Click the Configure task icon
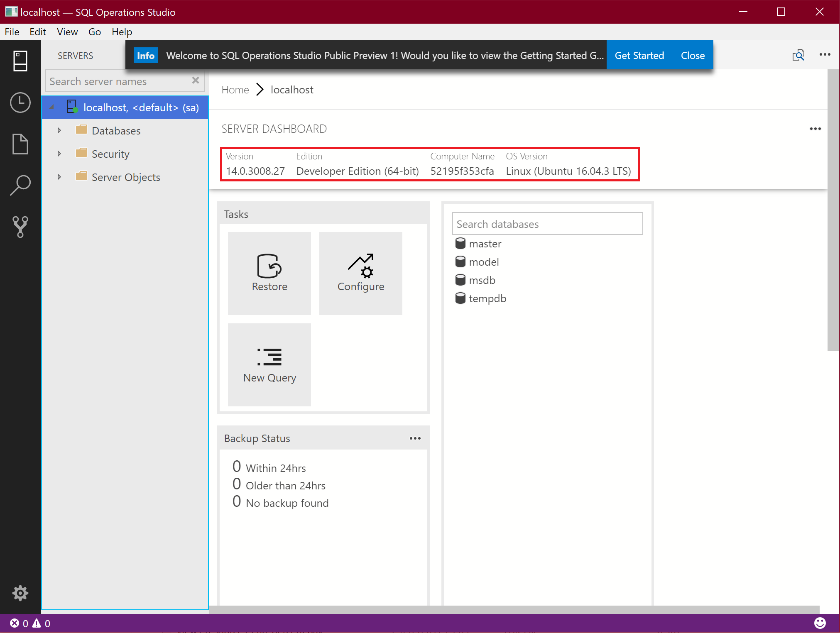The image size is (840, 633). pyautogui.click(x=361, y=266)
